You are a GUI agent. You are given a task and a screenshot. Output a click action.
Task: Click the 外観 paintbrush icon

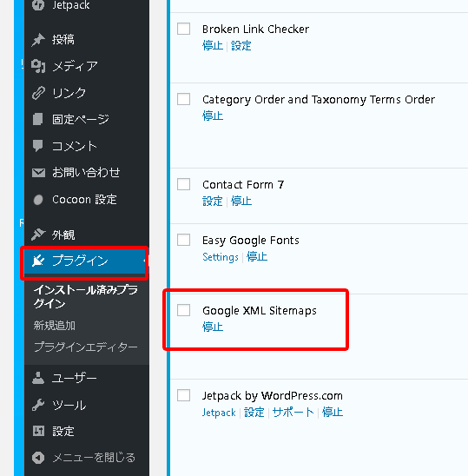[x=38, y=235]
